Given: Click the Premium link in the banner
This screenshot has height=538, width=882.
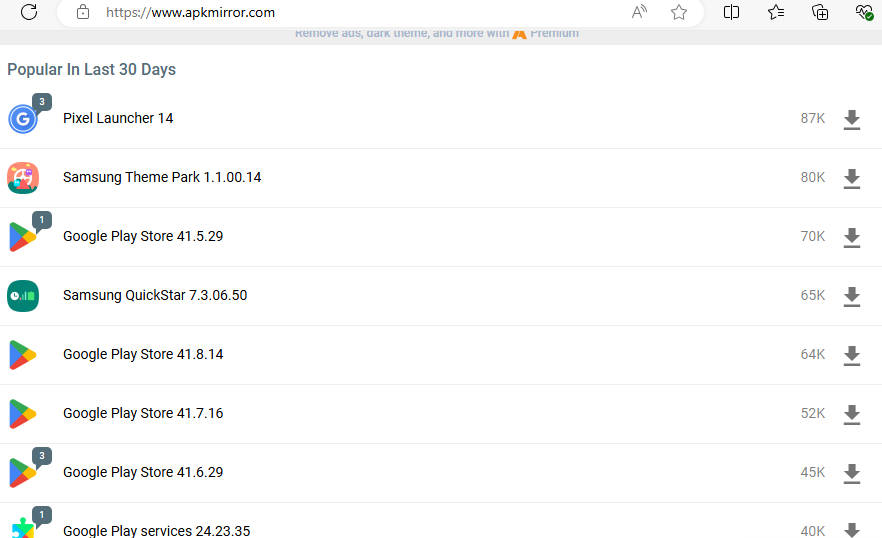Looking at the screenshot, I should tap(554, 33).
